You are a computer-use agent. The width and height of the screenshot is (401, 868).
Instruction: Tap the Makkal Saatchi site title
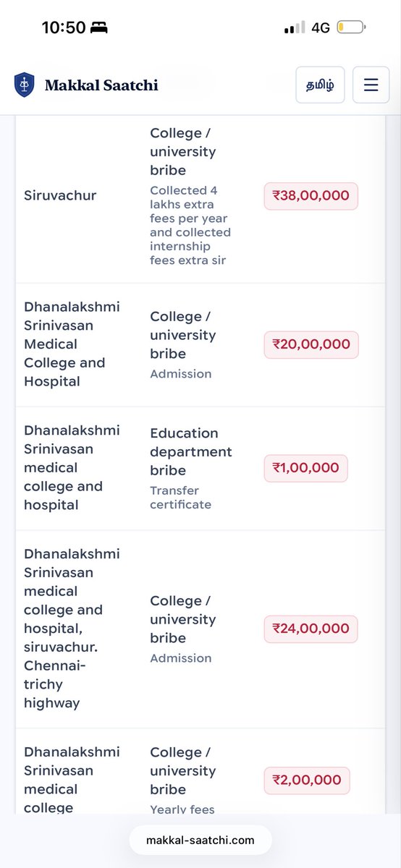tap(101, 85)
